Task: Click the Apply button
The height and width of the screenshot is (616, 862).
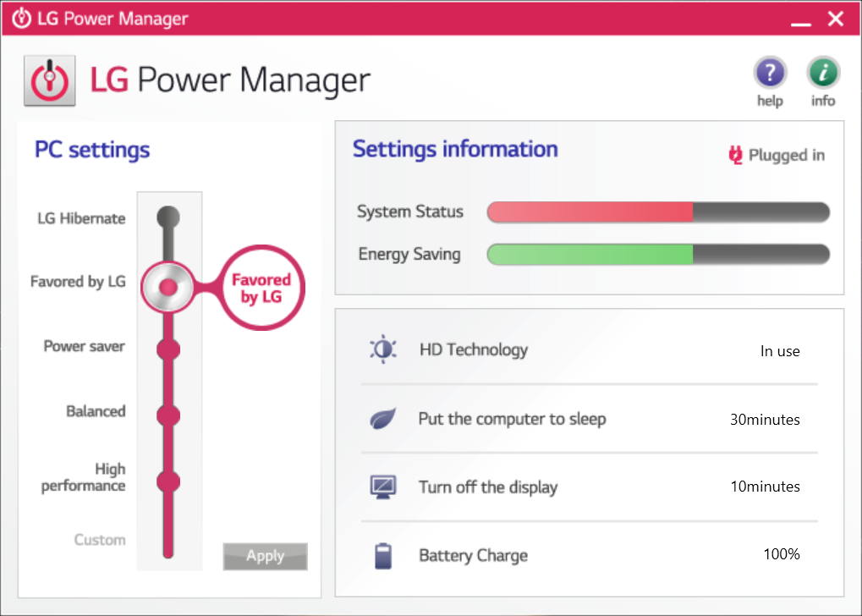Action: tap(265, 556)
